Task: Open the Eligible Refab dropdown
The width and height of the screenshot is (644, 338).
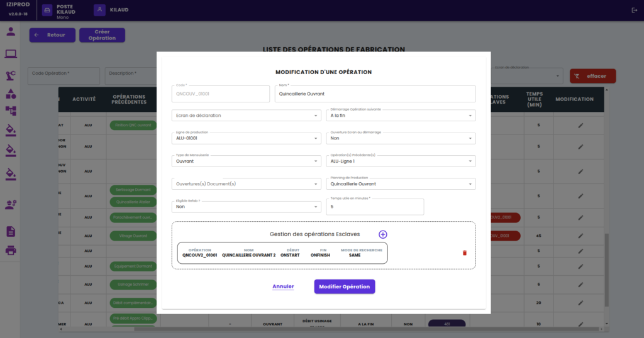Action: coord(246,207)
